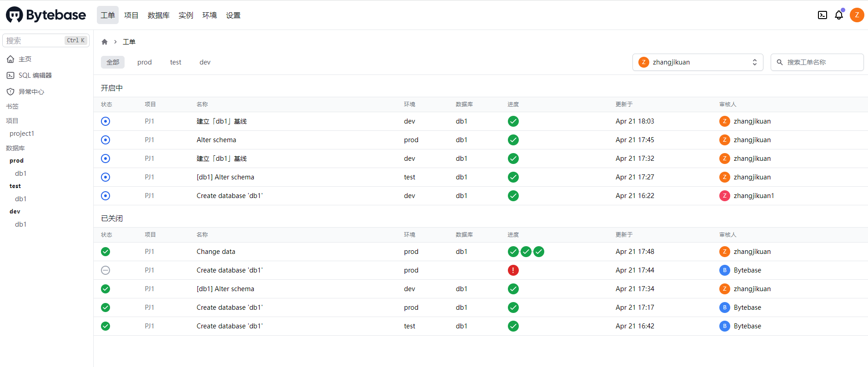Click done status icon for Apr 21 16:42 row

105,326
